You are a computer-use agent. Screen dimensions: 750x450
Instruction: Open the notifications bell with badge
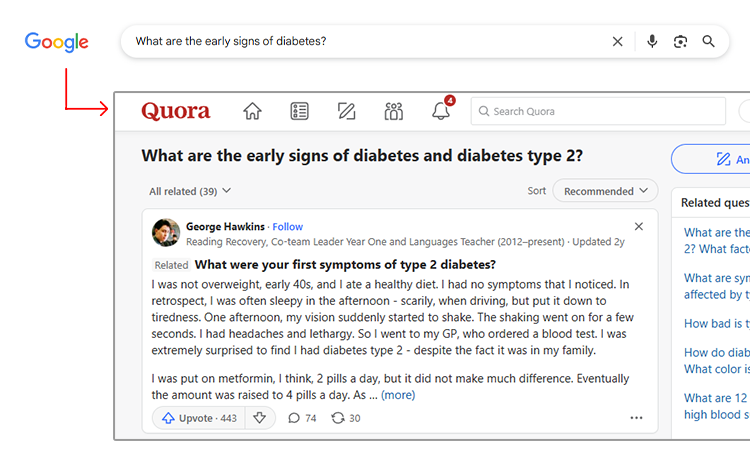(x=441, y=111)
